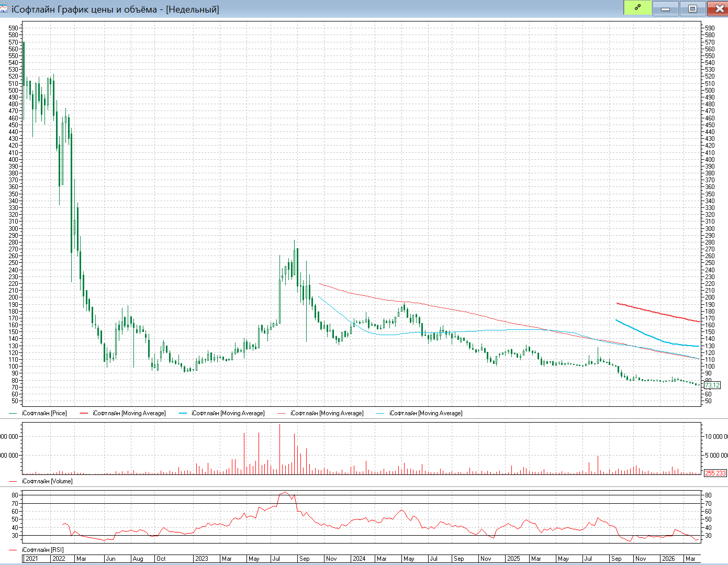Click the window title 'График цены и объёма'
This screenshot has height=565, width=728.
click(x=107, y=9)
